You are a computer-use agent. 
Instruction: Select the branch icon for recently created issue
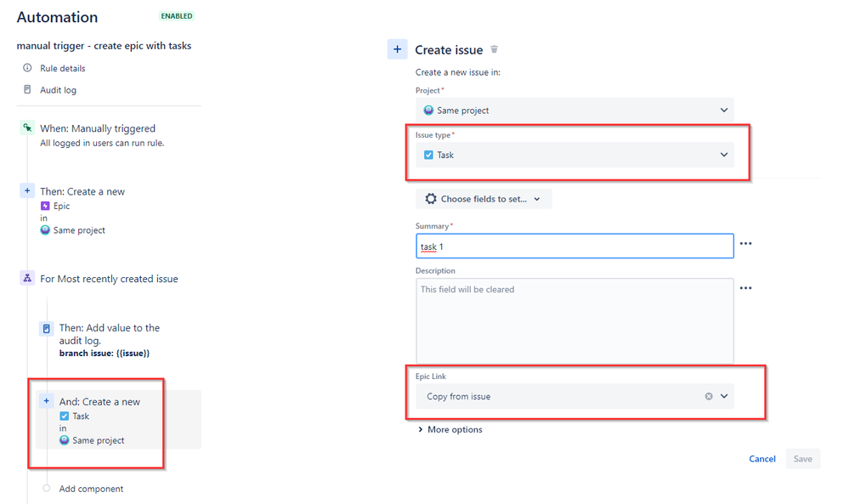[27, 278]
